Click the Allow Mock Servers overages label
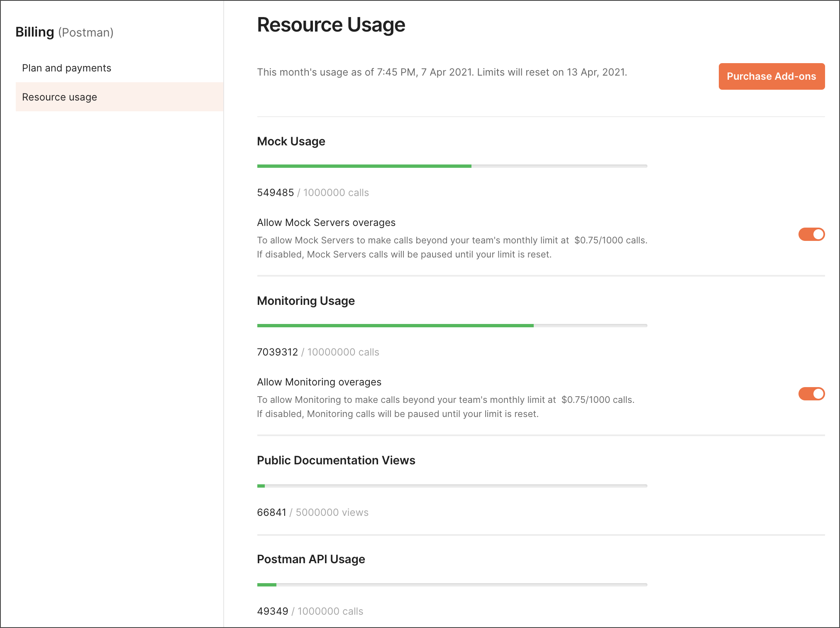Viewport: 840px width, 628px height. click(x=326, y=223)
